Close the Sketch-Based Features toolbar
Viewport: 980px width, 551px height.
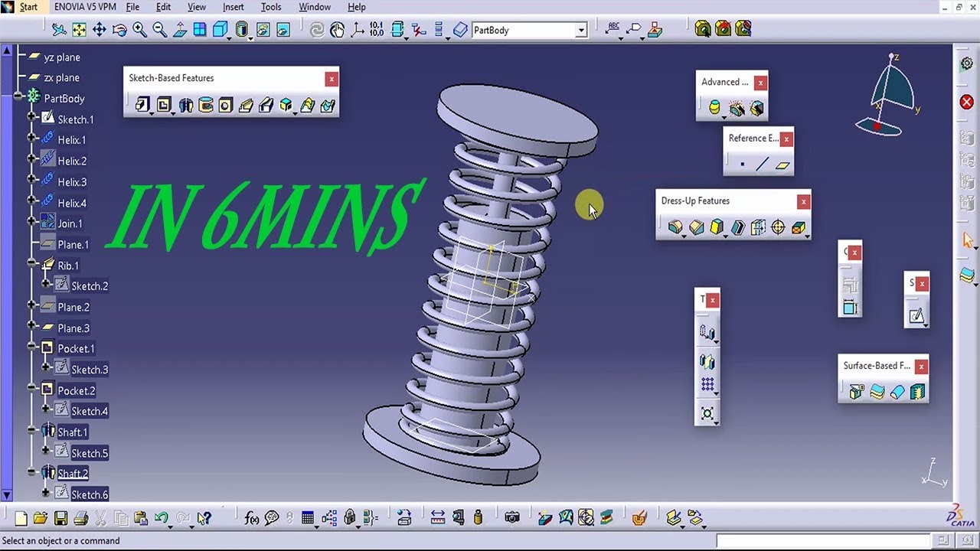[x=331, y=79]
